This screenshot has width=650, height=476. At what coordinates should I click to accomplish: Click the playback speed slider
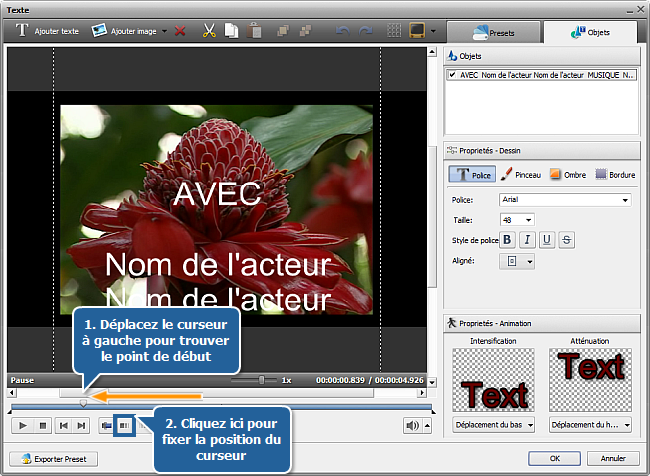[x=262, y=380]
